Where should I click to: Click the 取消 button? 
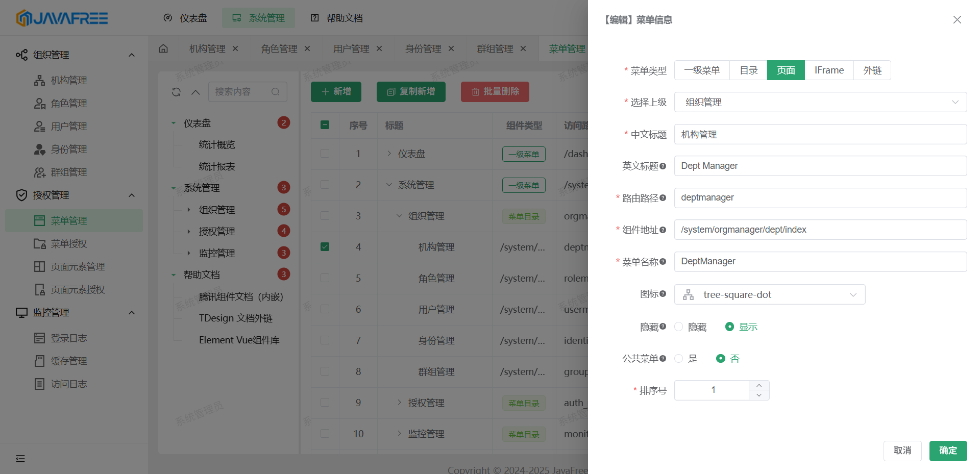902,451
